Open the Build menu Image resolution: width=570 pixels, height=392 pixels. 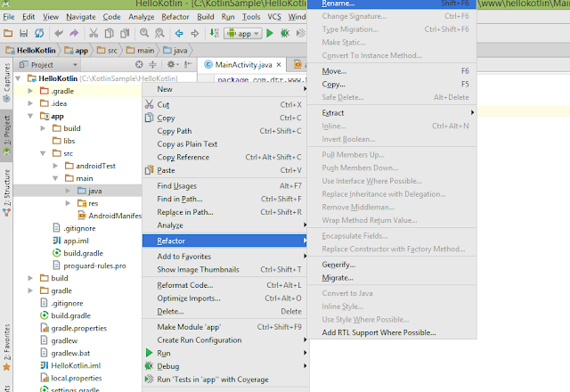pos(206,17)
